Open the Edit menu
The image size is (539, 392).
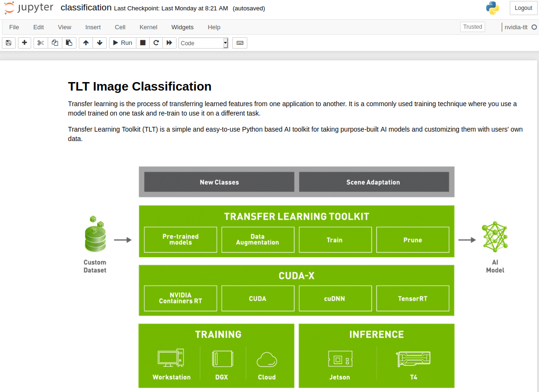point(39,27)
